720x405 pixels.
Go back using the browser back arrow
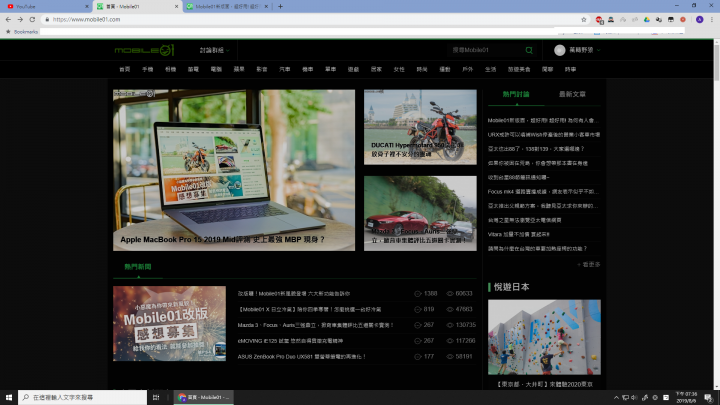click(8, 19)
